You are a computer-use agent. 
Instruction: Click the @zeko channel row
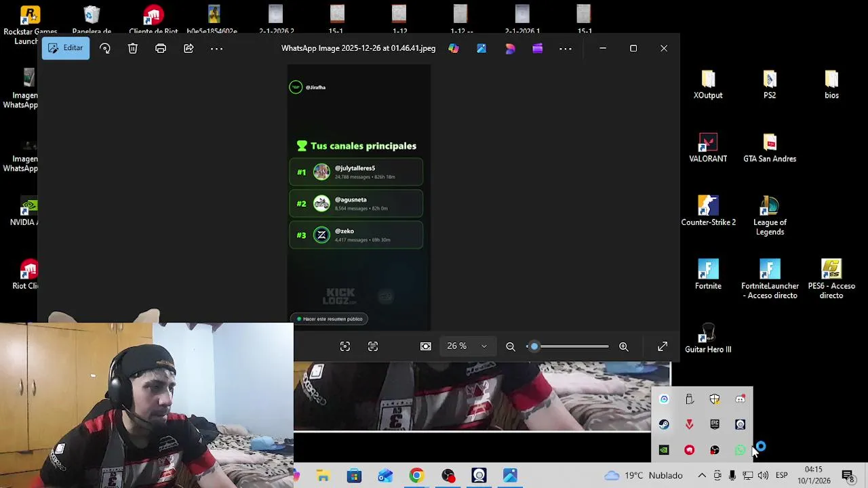356,235
